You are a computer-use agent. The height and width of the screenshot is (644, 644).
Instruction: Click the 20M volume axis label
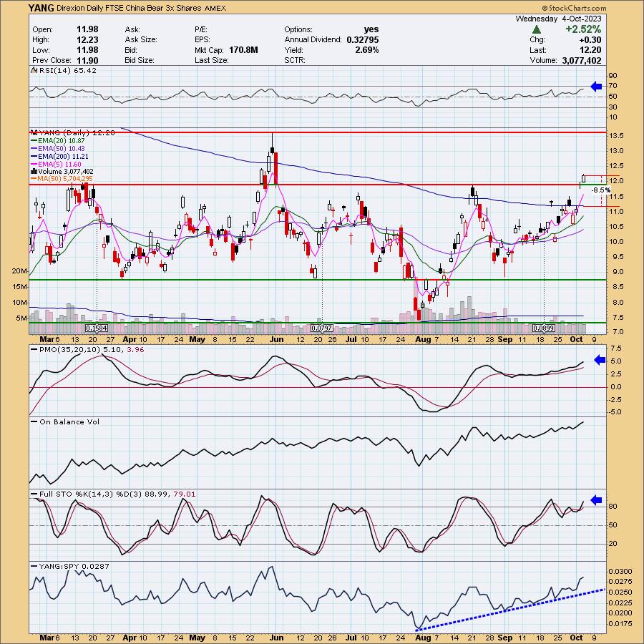(20, 271)
